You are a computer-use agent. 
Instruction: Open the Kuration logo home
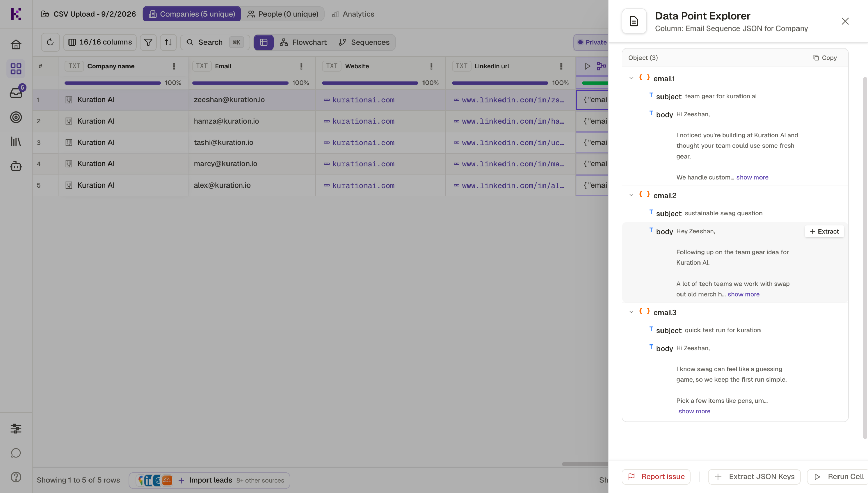(16, 14)
